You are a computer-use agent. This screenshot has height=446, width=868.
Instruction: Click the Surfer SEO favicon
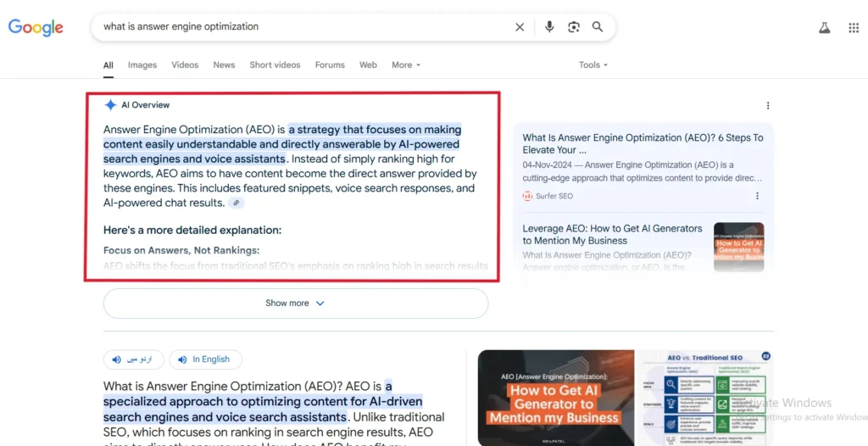pos(527,196)
